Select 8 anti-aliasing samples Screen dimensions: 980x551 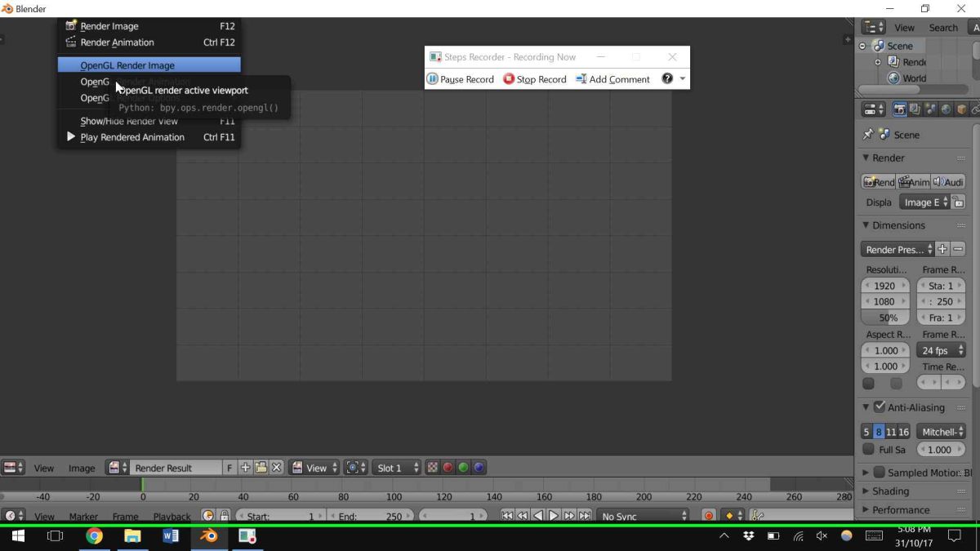point(879,432)
